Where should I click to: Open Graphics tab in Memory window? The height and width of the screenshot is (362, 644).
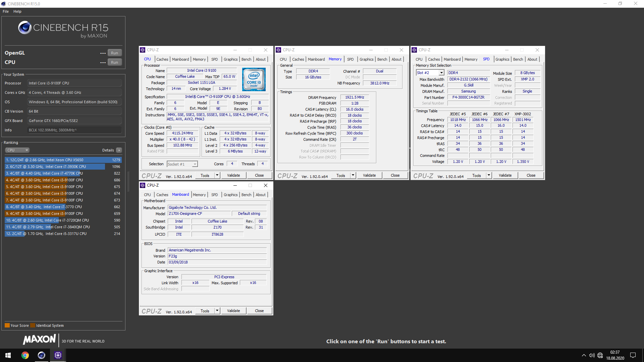point(367,59)
